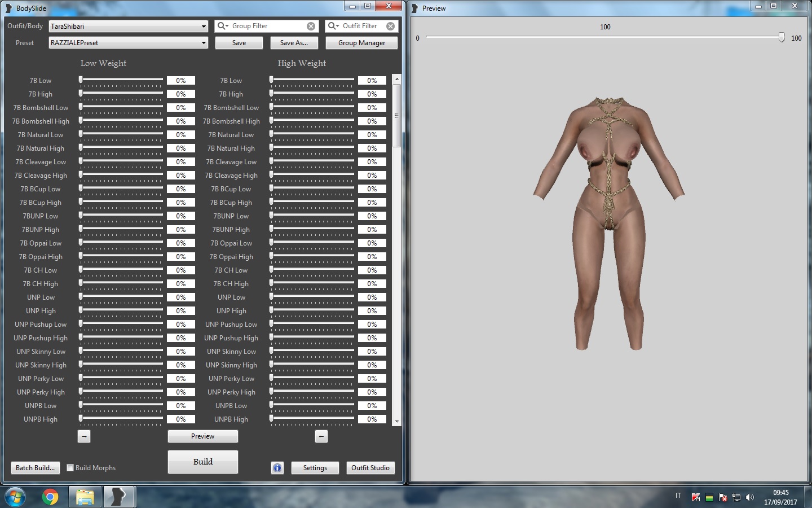Enable the Build Morphs checkbox

[70, 468]
